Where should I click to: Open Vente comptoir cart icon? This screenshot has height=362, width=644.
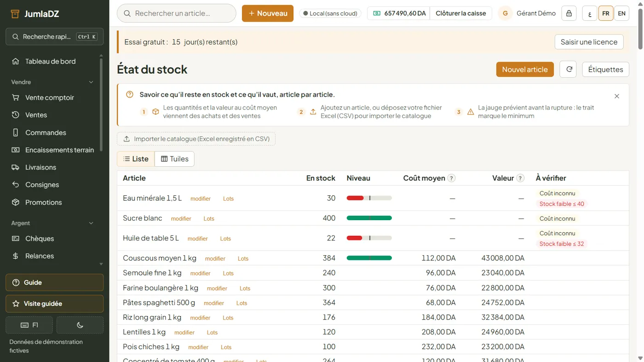pos(16,98)
